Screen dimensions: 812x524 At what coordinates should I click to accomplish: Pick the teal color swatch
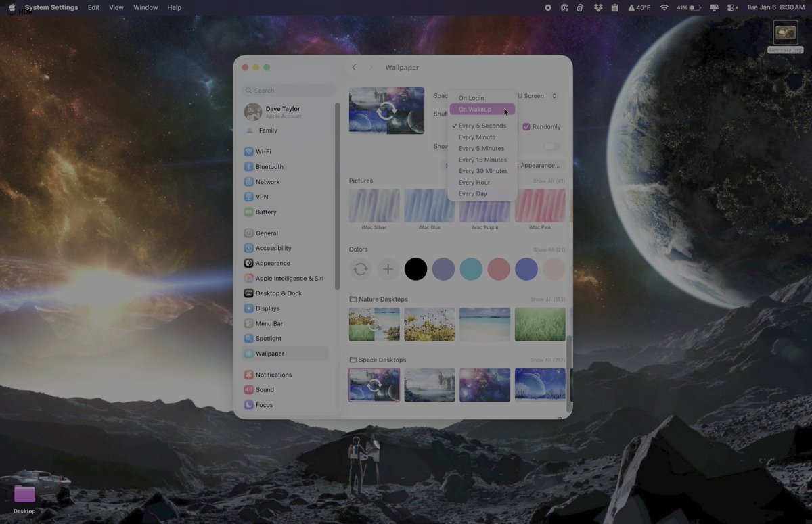(471, 268)
